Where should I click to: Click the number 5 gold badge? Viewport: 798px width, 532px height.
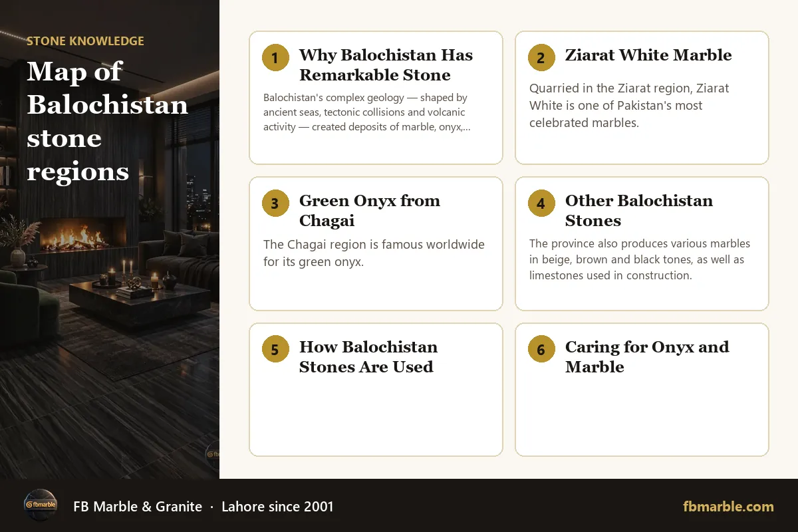coord(275,350)
